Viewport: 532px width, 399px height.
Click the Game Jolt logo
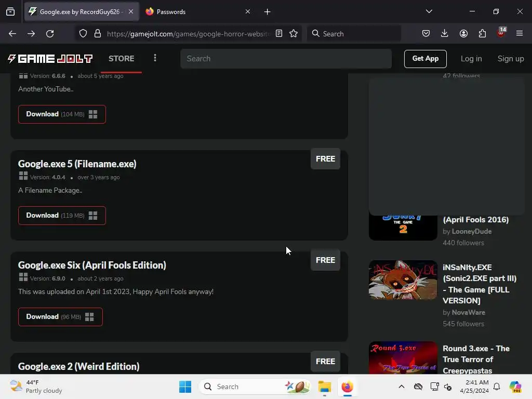pos(50,59)
